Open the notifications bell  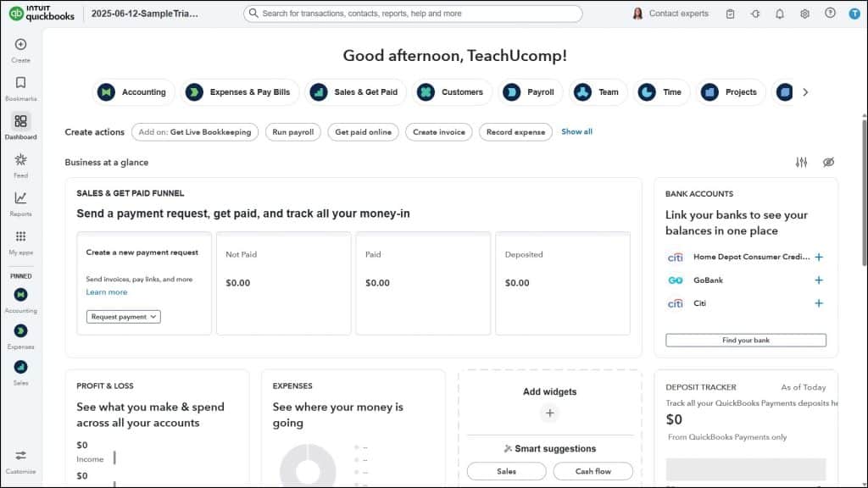click(x=779, y=13)
